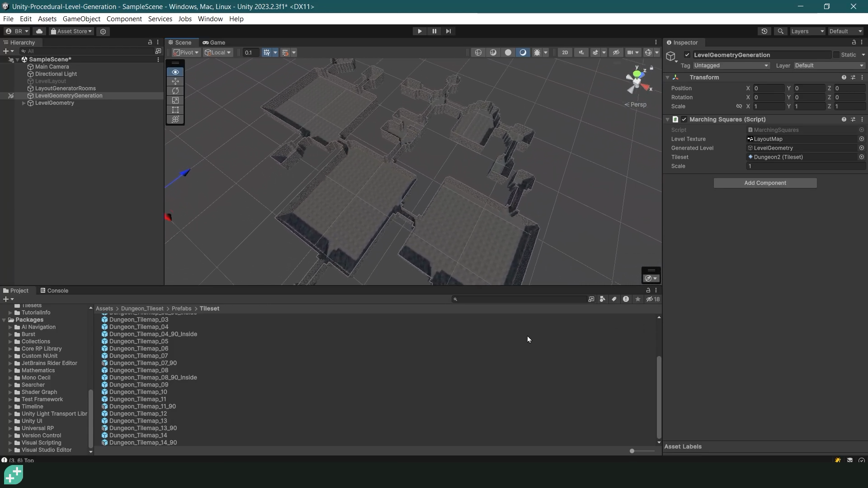Select the Dungeon_Tilemap_07 asset

(139, 356)
